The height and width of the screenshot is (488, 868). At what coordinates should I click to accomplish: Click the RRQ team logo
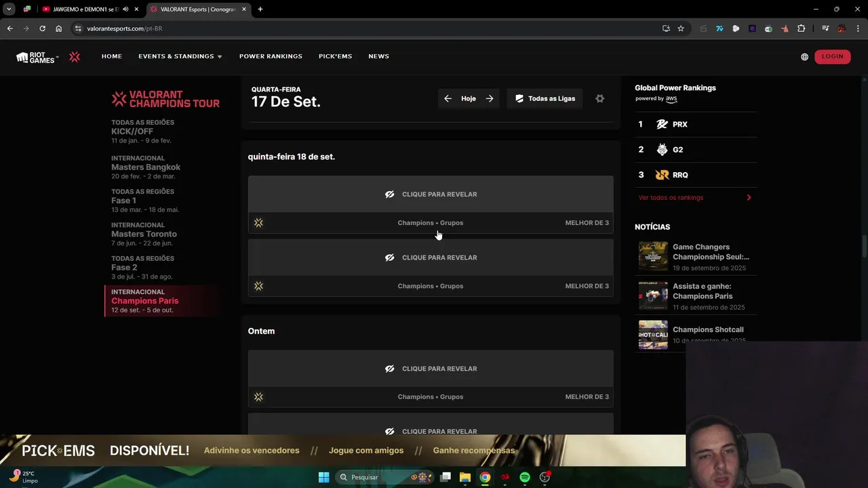662,175
